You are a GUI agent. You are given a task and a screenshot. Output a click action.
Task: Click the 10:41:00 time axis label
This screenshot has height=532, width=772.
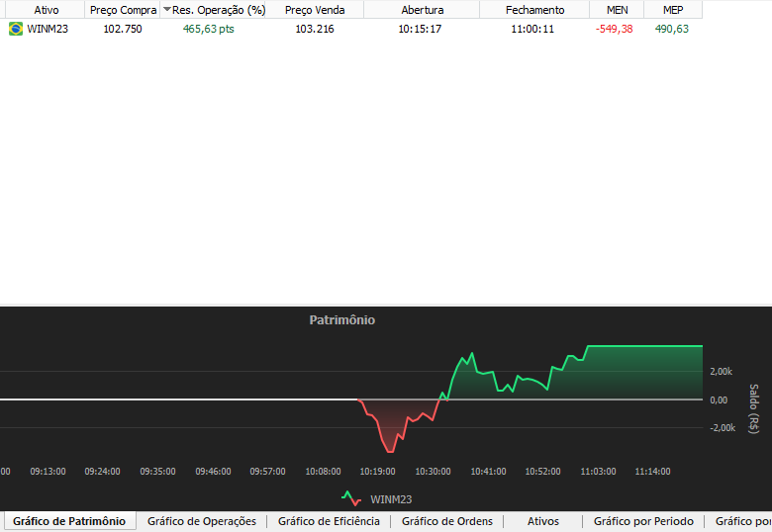pyautogui.click(x=488, y=472)
